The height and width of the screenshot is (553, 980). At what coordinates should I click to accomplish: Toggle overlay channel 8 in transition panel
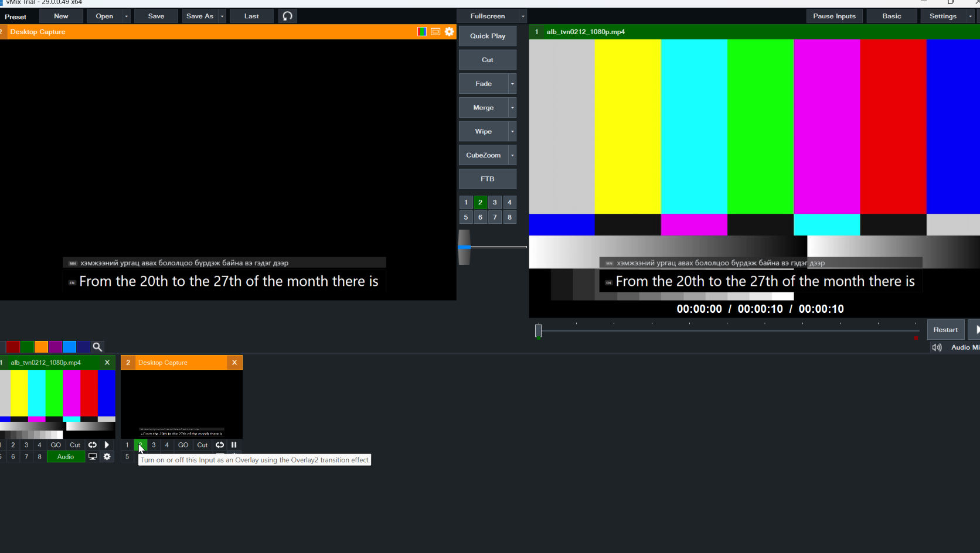point(509,217)
